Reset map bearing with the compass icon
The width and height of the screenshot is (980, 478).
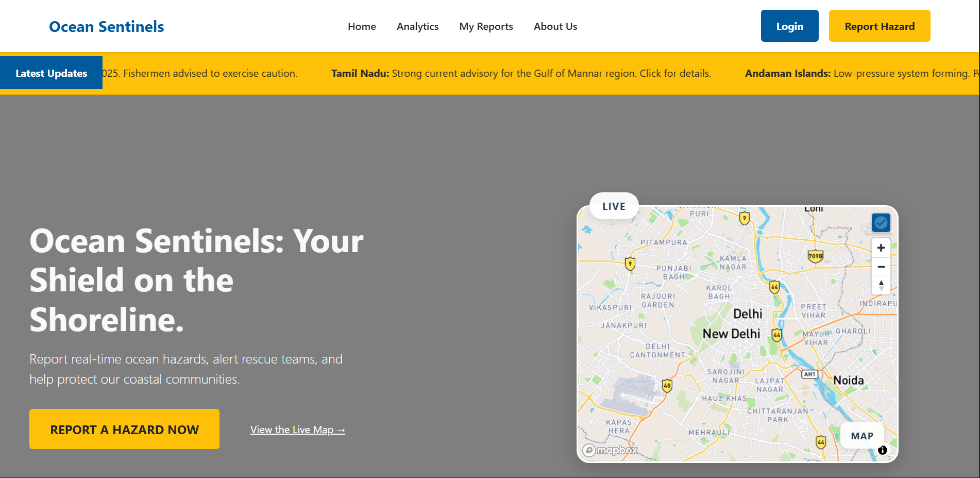click(881, 285)
